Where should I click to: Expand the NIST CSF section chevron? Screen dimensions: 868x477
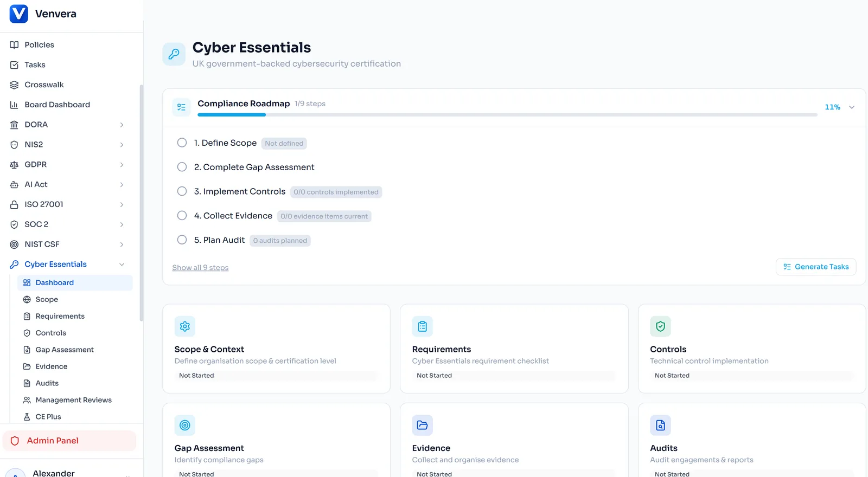(122, 244)
